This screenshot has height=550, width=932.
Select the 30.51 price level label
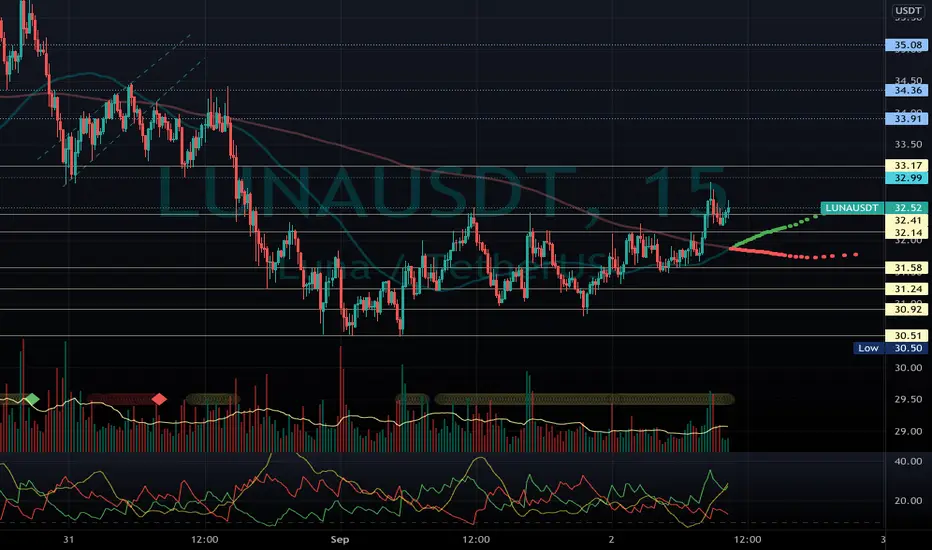click(x=906, y=336)
